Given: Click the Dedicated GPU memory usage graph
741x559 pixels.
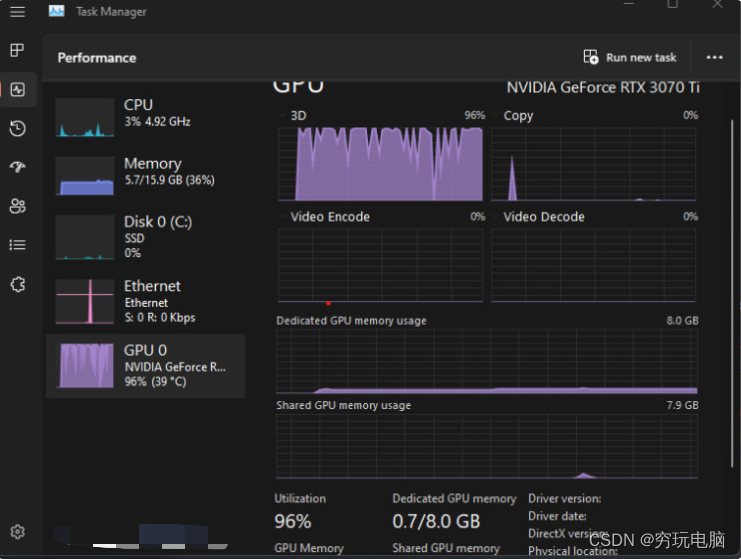Looking at the screenshot, I should coord(487,362).
